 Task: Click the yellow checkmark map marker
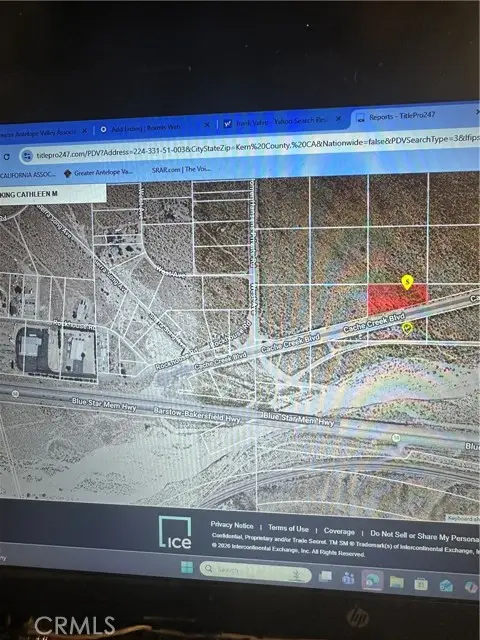(407, 328)
